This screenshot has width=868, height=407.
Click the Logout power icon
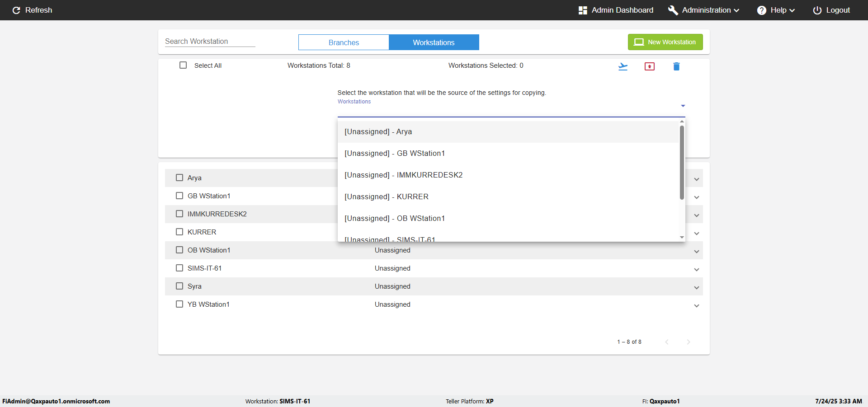coord(817,10)
